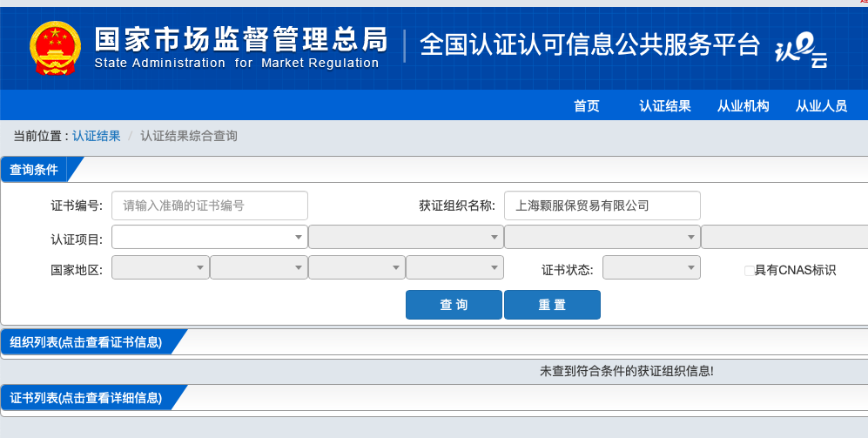Click the national emblem logo
The width and height of the screenshot is (868, 438).
pyautogui.click(x=55, y=48)
